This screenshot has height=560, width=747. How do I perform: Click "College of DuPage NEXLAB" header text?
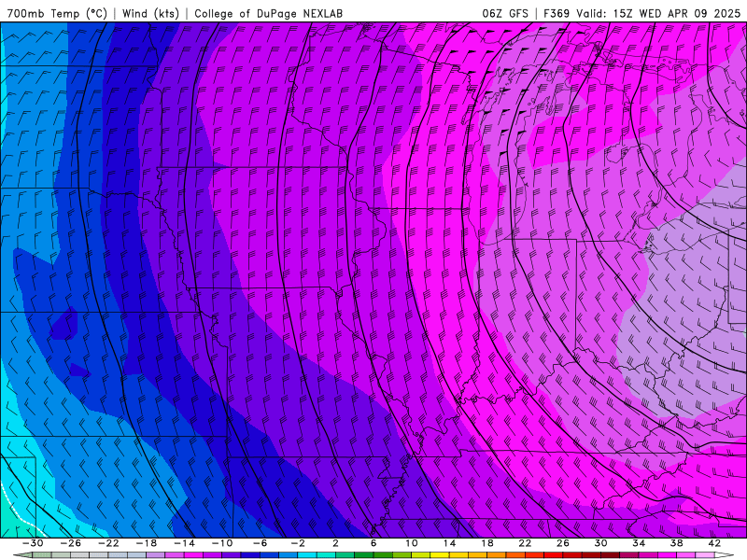[268, 13]
